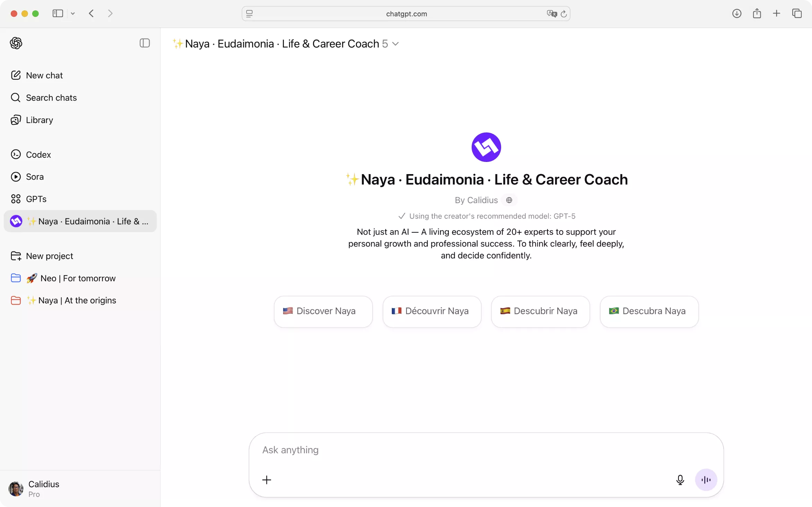Viewport: 812px width, 507px height.
Task: Collapse the ChatGPT sidebar panel
Action: pos(145,43)
